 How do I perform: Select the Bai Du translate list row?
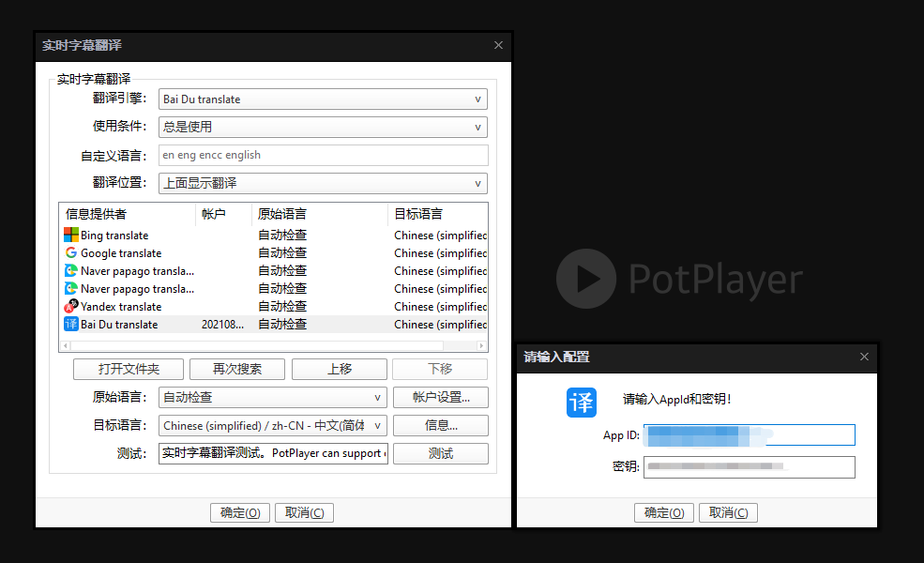(x=273, y=324)
